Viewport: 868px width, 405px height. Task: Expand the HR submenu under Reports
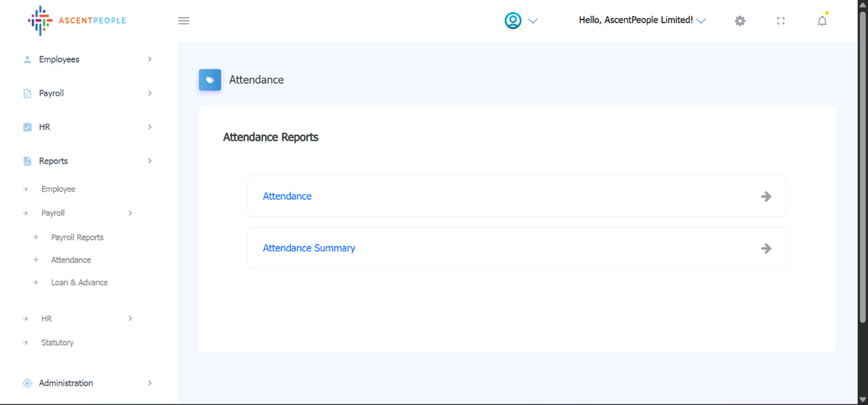(47, 319)
